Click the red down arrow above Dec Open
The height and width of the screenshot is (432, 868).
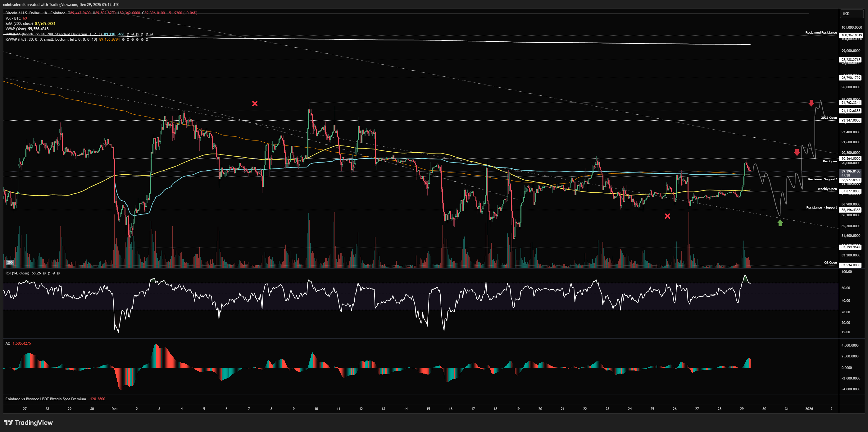(x=797, y=152)
